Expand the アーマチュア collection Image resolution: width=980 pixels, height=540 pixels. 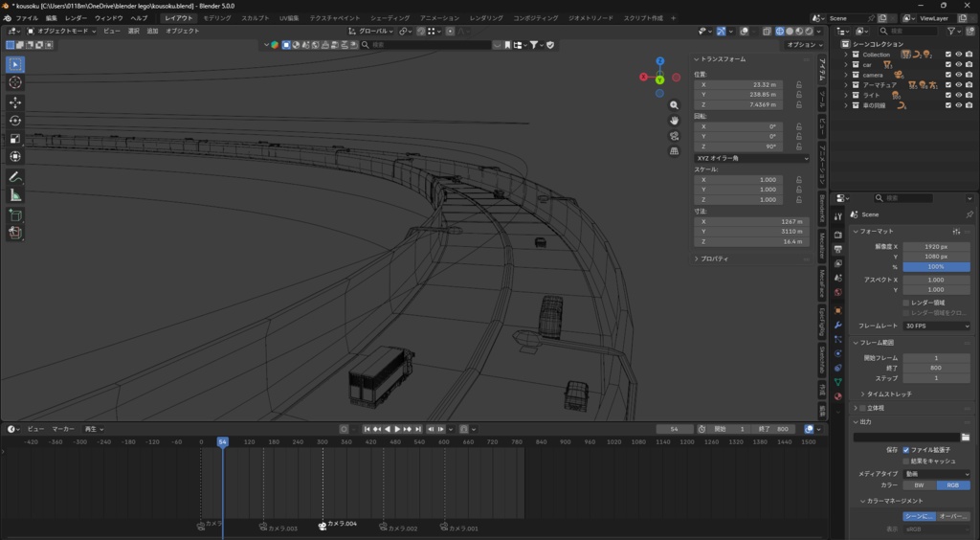846,85
